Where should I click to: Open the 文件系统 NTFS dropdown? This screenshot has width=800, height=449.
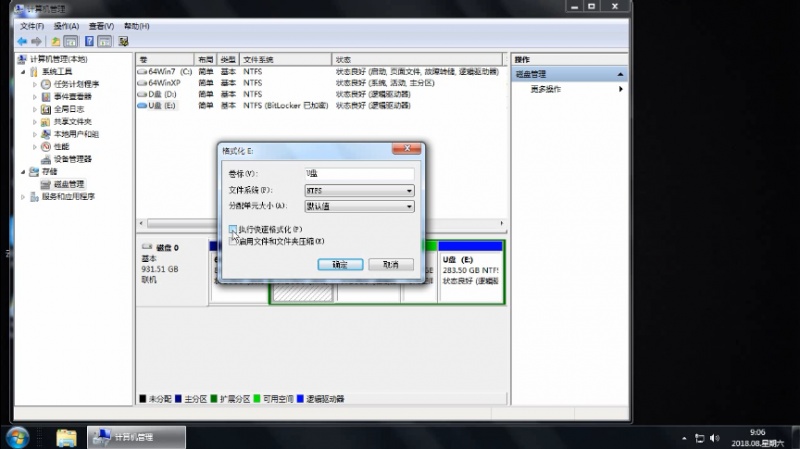tap(359, 190)
